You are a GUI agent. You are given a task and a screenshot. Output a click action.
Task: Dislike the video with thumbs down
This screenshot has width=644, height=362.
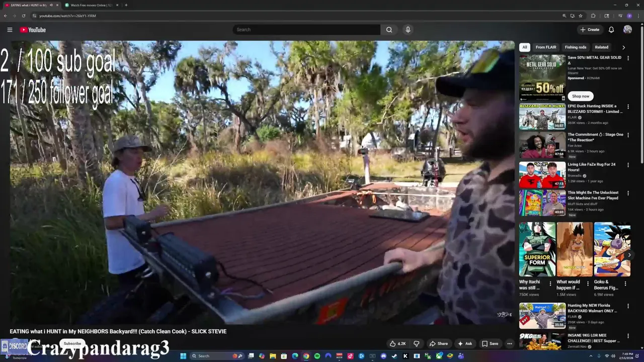click(x=417, y=344)
